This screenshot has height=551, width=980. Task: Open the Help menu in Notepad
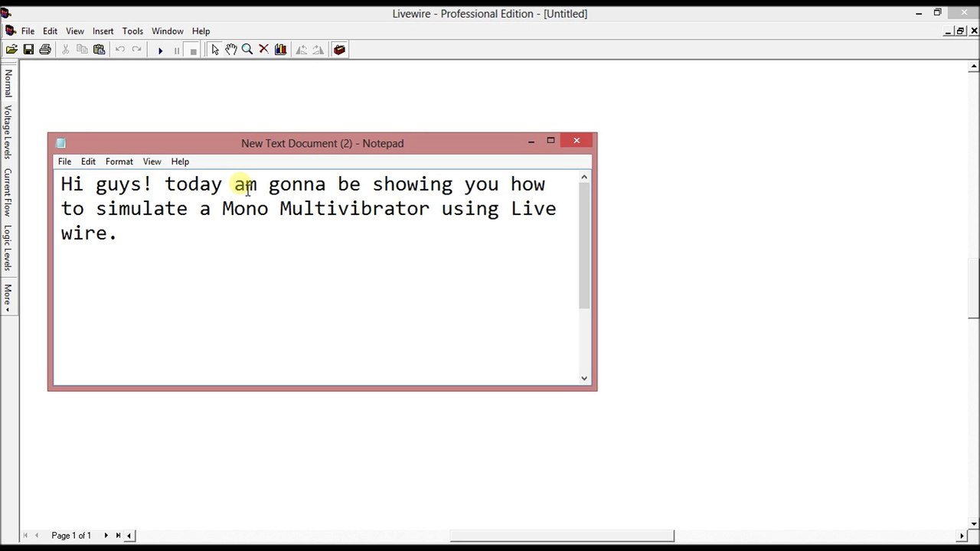coord(180,161)
